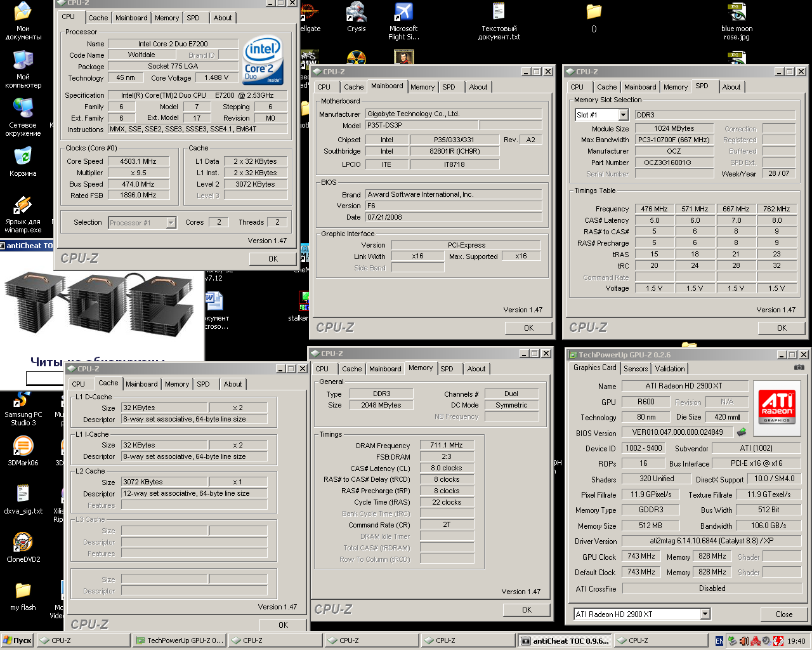The image size is (812, 650).
Task: Click the Пуск start button
Action: pyautogui.click(x=18, y=640)
